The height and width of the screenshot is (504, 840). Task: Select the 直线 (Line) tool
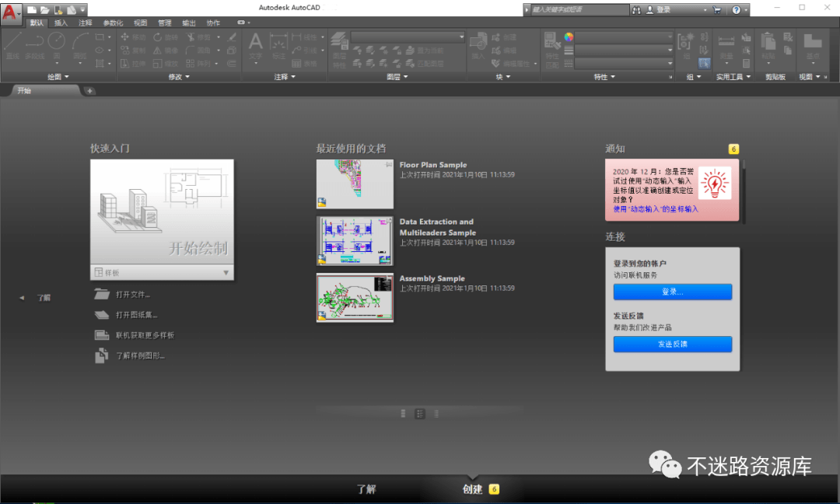point(12,46)
